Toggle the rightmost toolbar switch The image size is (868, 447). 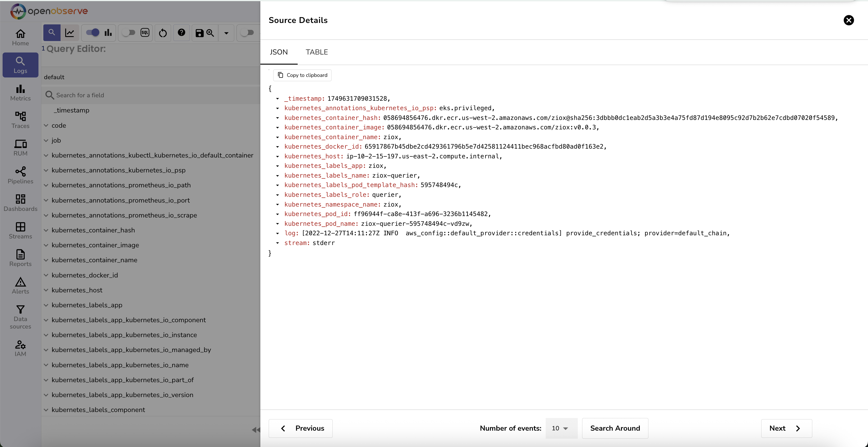click(247, 33)
